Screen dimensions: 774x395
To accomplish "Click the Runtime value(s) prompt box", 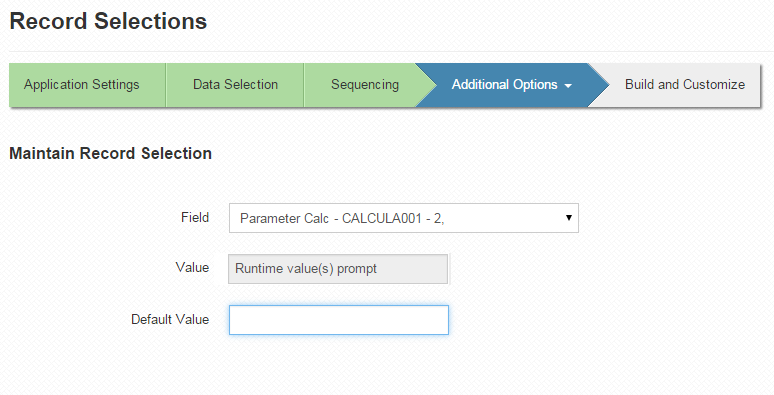I will pos(338,269).
